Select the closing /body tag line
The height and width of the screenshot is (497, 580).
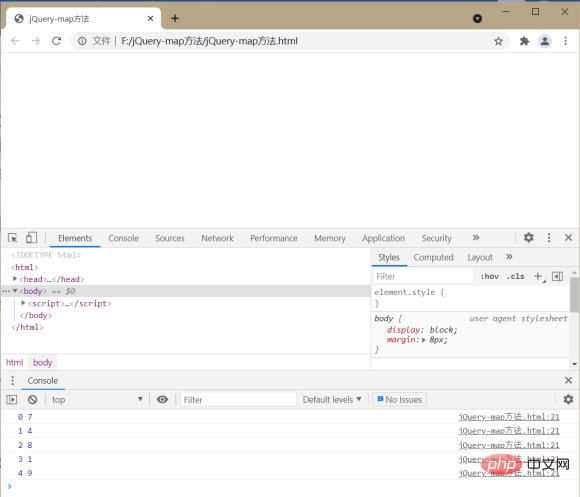36,315
